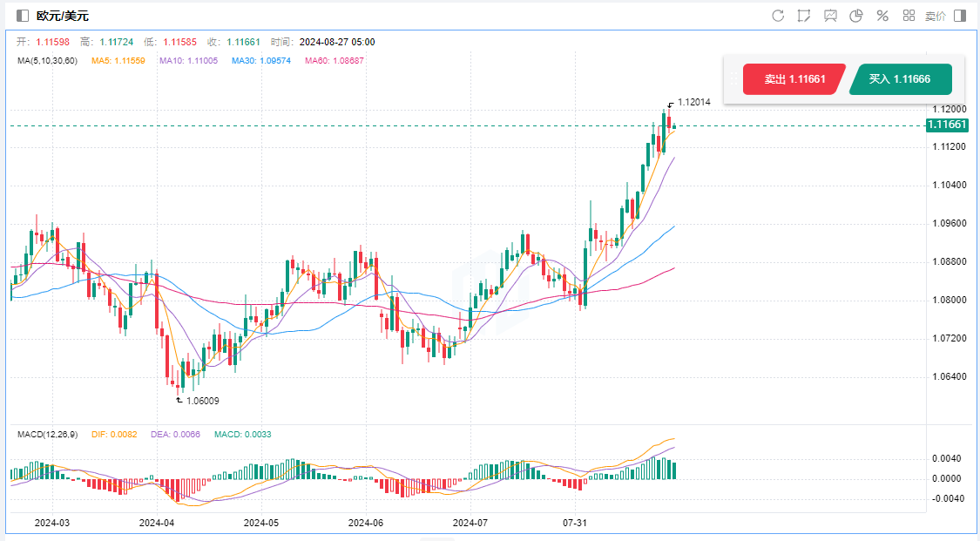Open the four-square grid layout icon
Screen dimensions: 980x541
(x=909, y=16)
